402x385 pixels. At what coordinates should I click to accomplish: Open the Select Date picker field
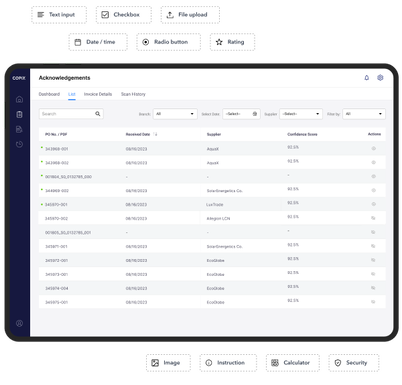241,114
